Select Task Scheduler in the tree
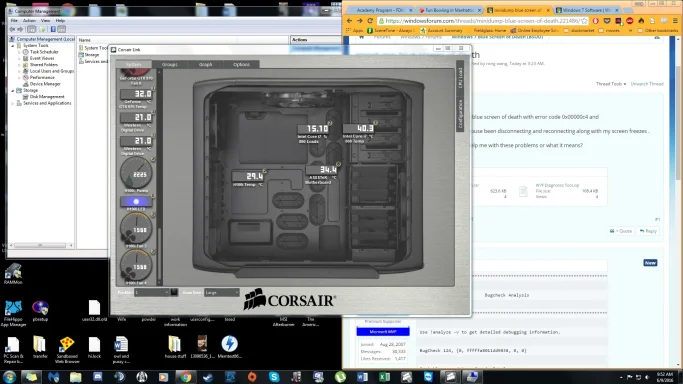This screenshot has width=683, height=384. point(44,52)
